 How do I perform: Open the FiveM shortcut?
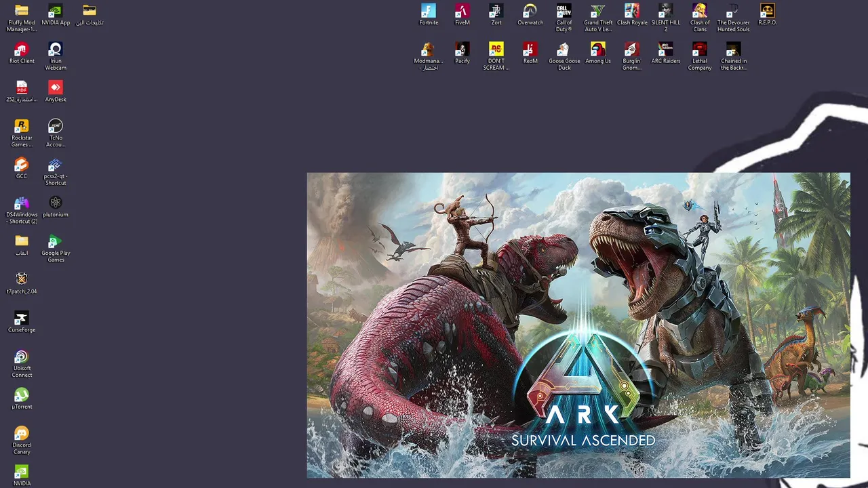tap(462, 11)
